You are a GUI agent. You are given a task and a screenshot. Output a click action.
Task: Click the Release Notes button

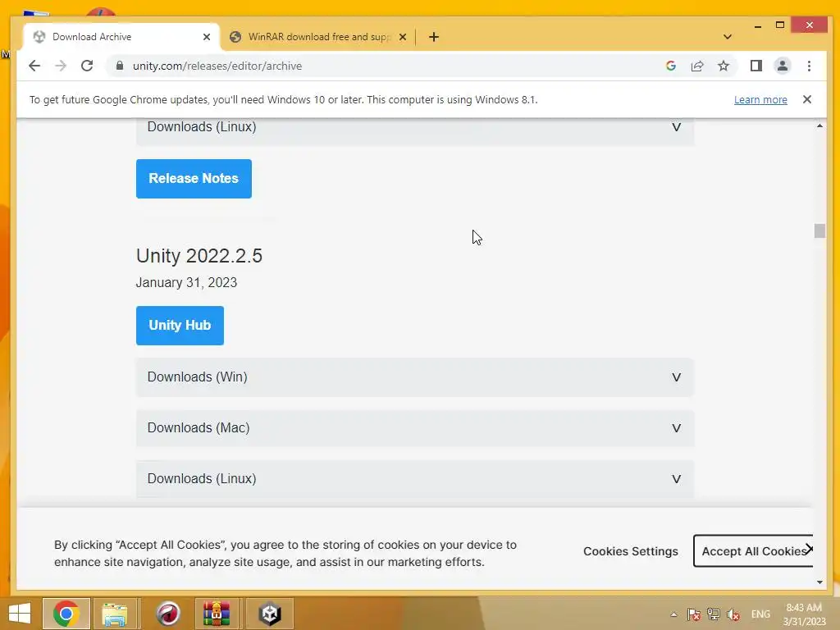point(194,179)
